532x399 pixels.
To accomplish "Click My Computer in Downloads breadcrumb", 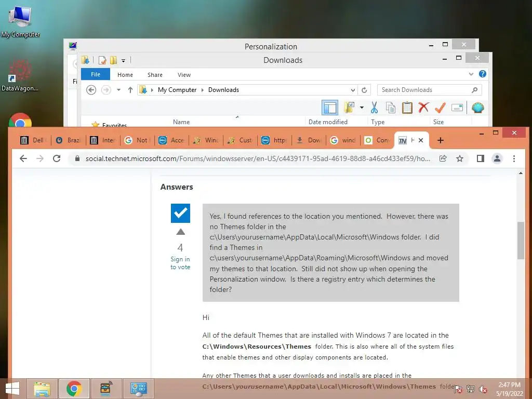I will (x=177, y=90).
